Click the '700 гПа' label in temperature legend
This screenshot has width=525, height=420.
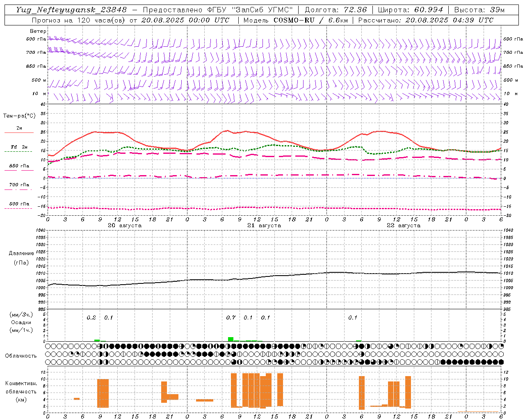(x=19, y=185)
